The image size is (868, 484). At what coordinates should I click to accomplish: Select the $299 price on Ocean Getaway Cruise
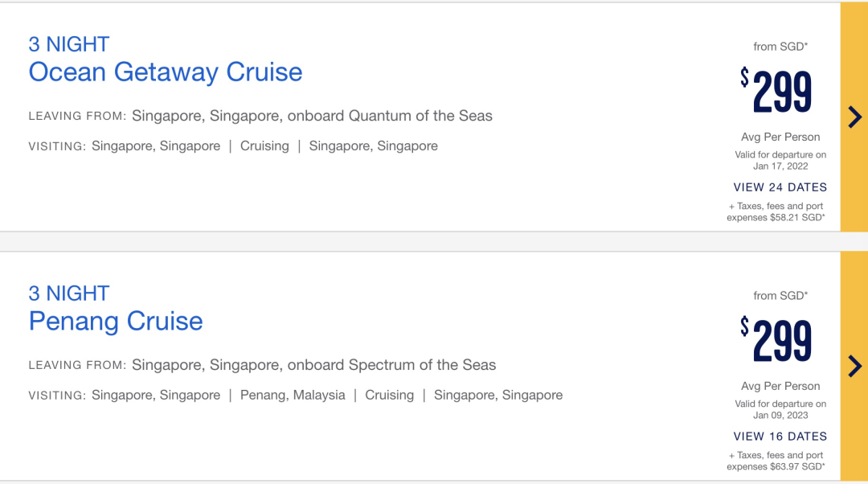776,92
